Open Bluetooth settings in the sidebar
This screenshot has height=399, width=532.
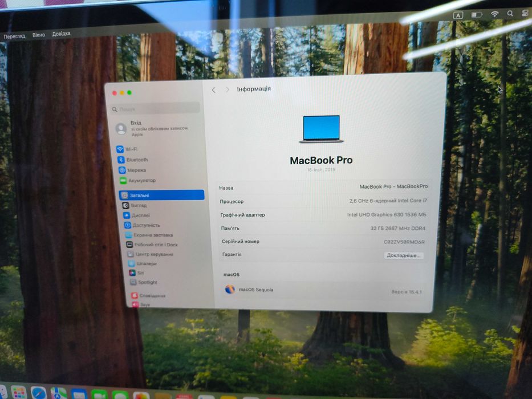(x=133, y=160)
